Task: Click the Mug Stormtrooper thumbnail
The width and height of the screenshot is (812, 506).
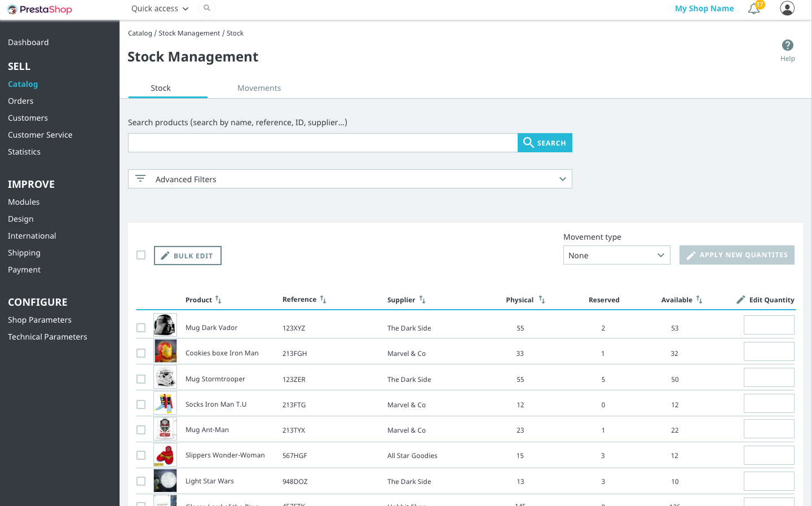Action: 165,377
